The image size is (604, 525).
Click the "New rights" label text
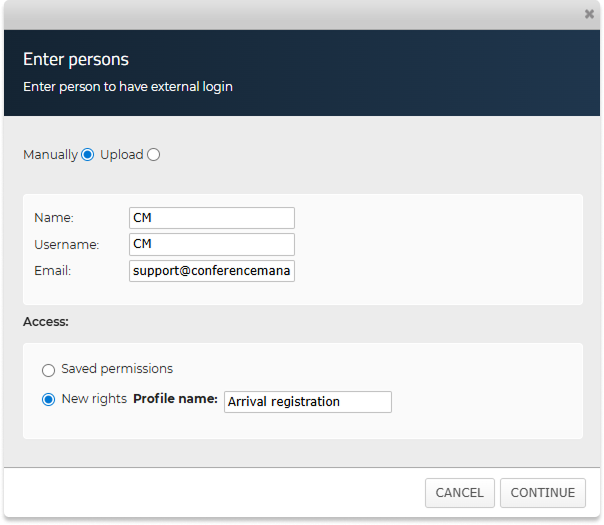94,399
